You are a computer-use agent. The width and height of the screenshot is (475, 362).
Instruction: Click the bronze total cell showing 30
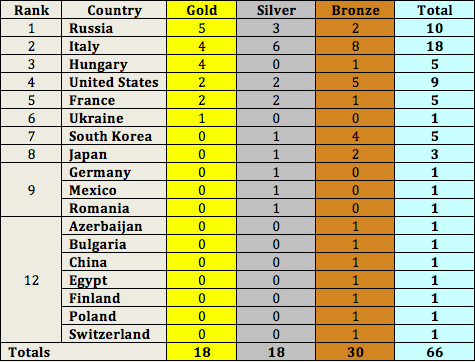[355, 352]
